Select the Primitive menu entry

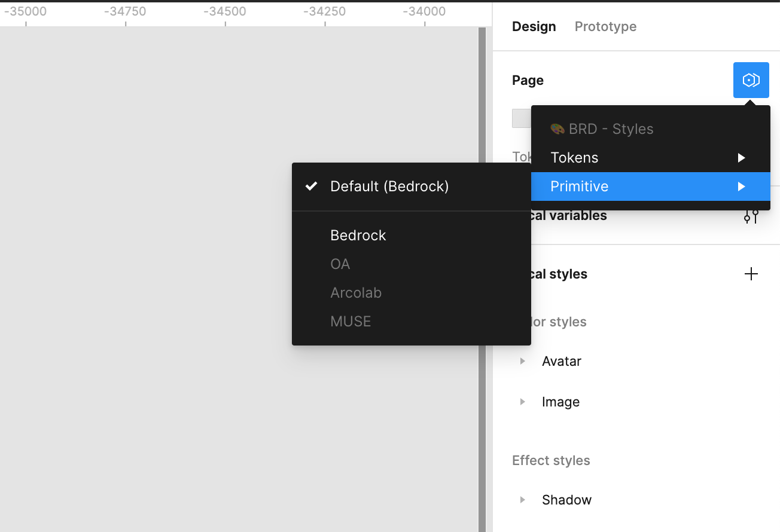(650, 186)
